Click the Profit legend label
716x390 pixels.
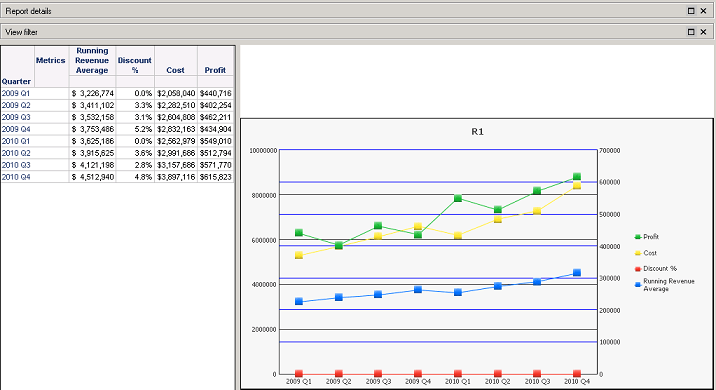coord(651,237)
